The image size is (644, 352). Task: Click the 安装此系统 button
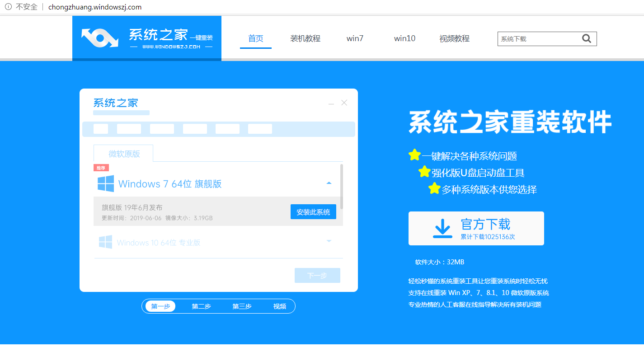pyautogui.click(x=313, y=211)
